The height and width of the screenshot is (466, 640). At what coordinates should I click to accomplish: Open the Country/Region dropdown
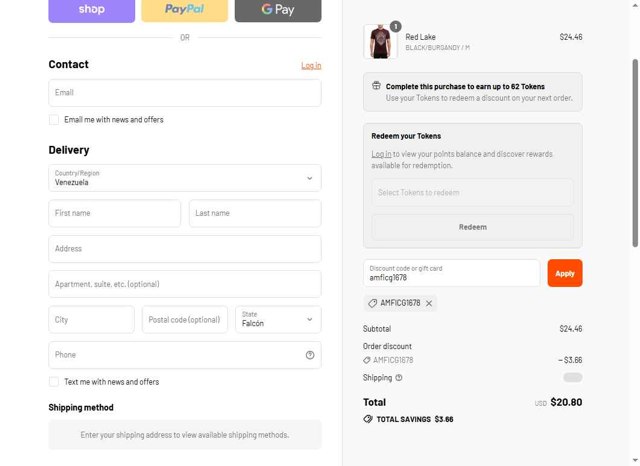(x=185, y=178)
